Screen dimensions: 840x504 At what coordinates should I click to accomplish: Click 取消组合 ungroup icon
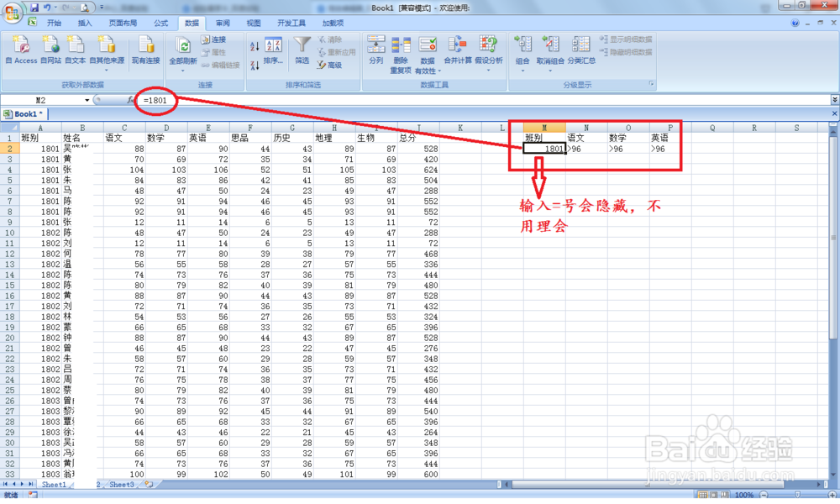click(550, 45)
